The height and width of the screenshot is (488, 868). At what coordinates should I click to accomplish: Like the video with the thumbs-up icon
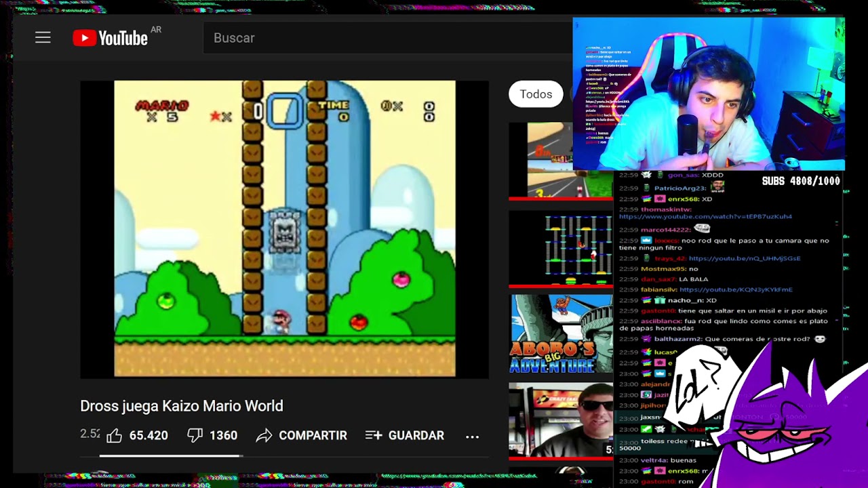[115, 436]
